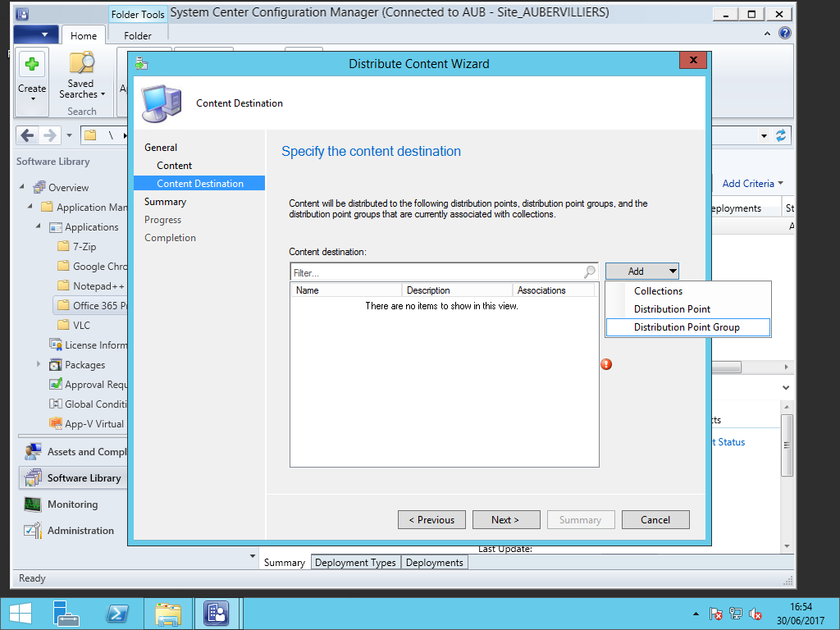Click the Monitoring workspace icon
This screenshot has height=630, width=840.
[33, 504]
